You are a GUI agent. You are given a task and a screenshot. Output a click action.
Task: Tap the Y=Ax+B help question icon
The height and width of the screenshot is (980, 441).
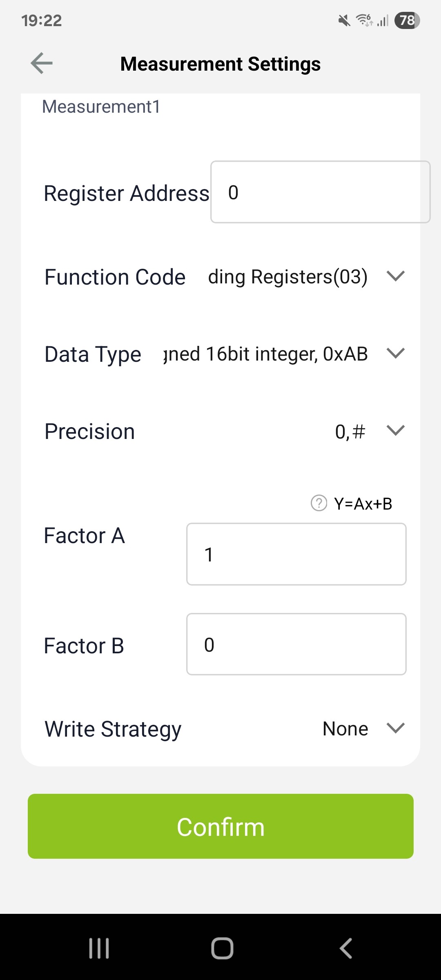319,503
